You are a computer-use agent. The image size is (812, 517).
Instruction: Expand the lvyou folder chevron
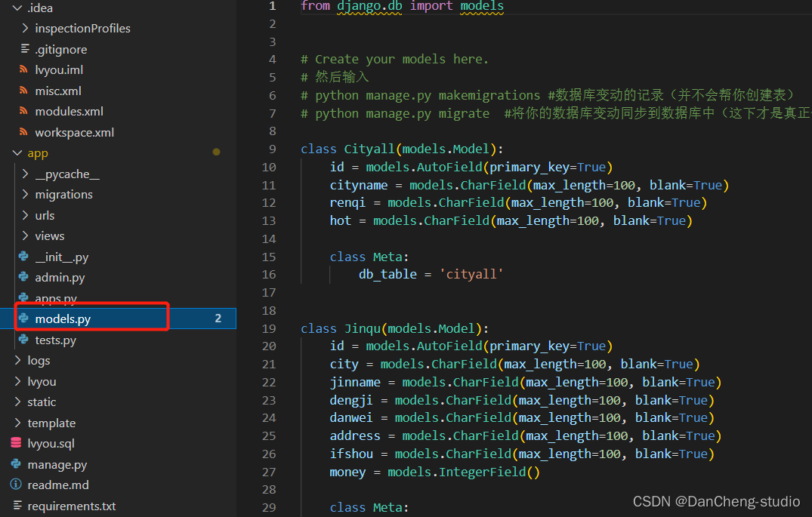17,381
